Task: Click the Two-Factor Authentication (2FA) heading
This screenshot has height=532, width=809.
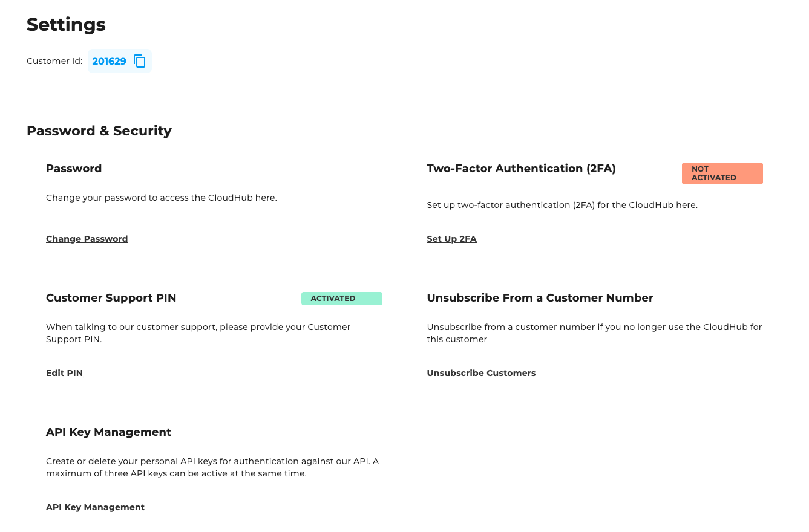Action: coord(521,169)
